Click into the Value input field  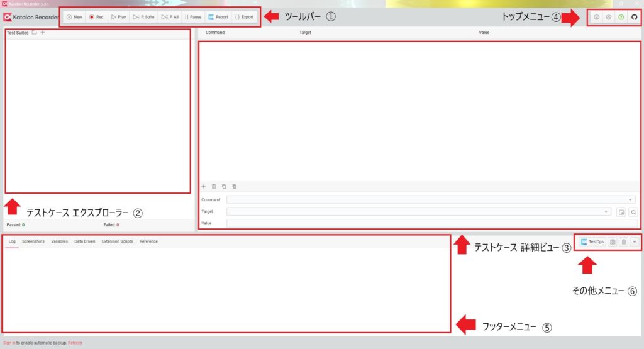(x=432, y=223)
